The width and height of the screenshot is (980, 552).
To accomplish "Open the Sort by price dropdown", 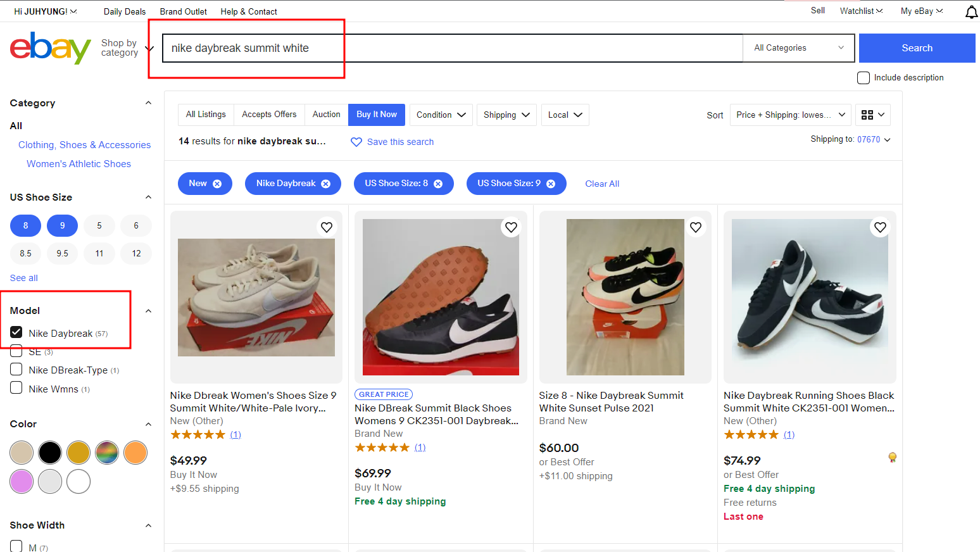I will [x=791, y=115].
